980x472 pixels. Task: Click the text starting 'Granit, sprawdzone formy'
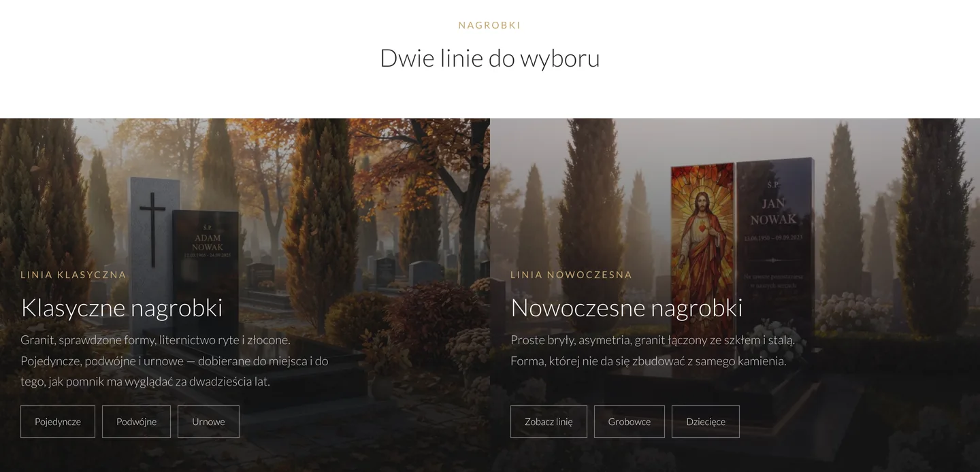(x=175, y=360)
